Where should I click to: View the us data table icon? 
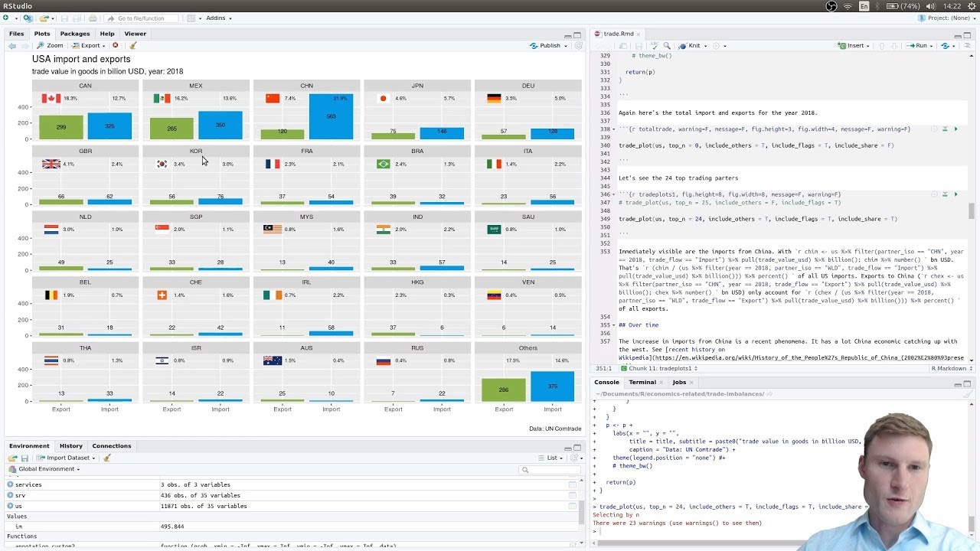(x=572, y=506)
